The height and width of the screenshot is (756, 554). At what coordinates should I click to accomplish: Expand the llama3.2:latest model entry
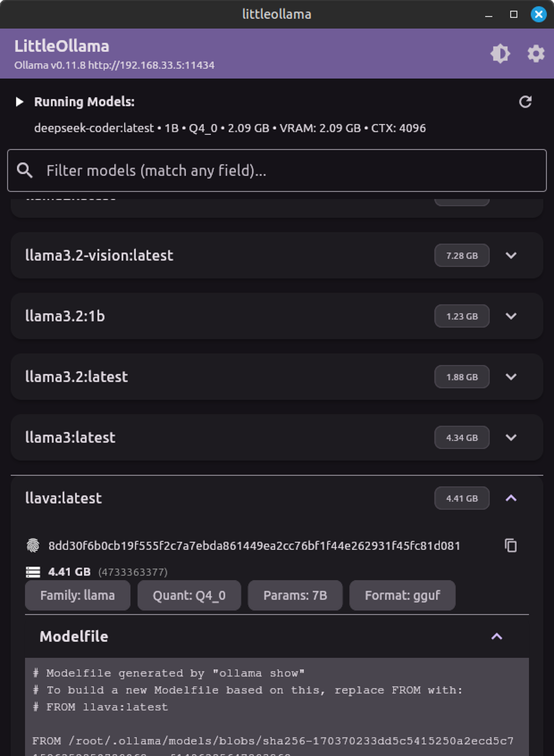[511, 377]
